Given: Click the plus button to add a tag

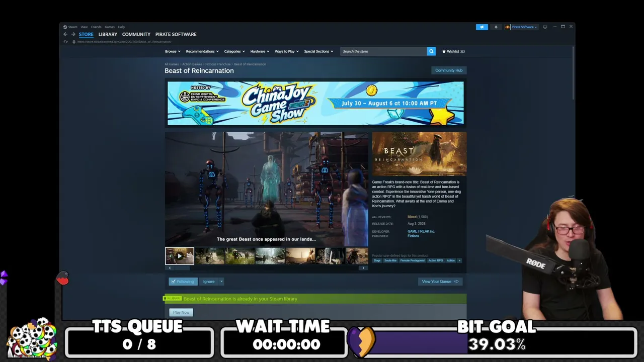Looking at the screenshot, I should click(x=459, y=260).
